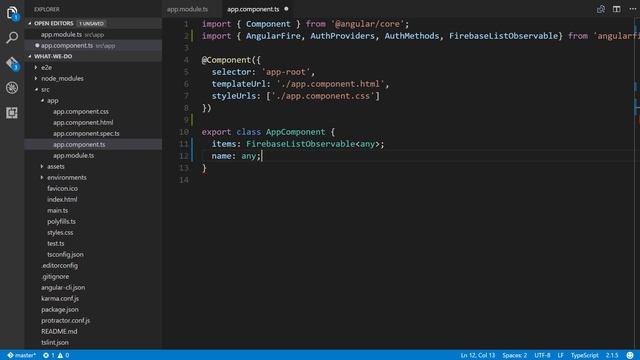
Task: Click TypeScript version 2.1.5 in status bar
Action: click(611, 355)
